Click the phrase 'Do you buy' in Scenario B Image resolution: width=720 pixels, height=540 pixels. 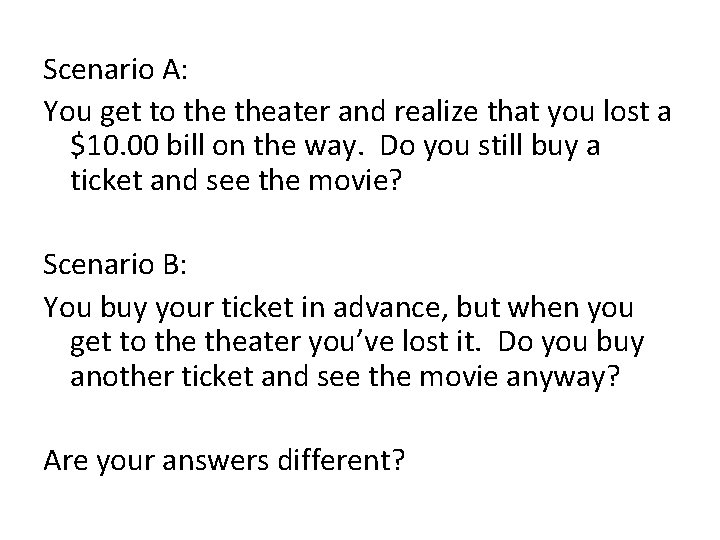coord(570,342)
